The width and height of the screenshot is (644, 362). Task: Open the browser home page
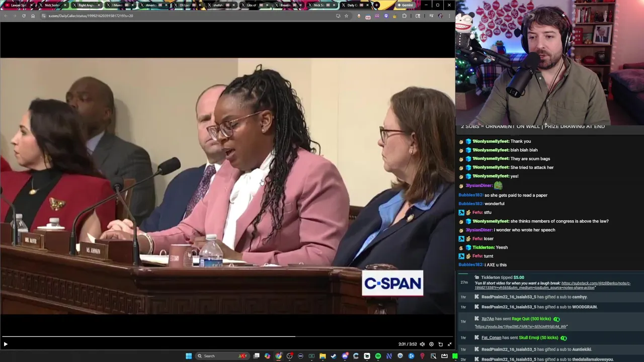(33, 16)
